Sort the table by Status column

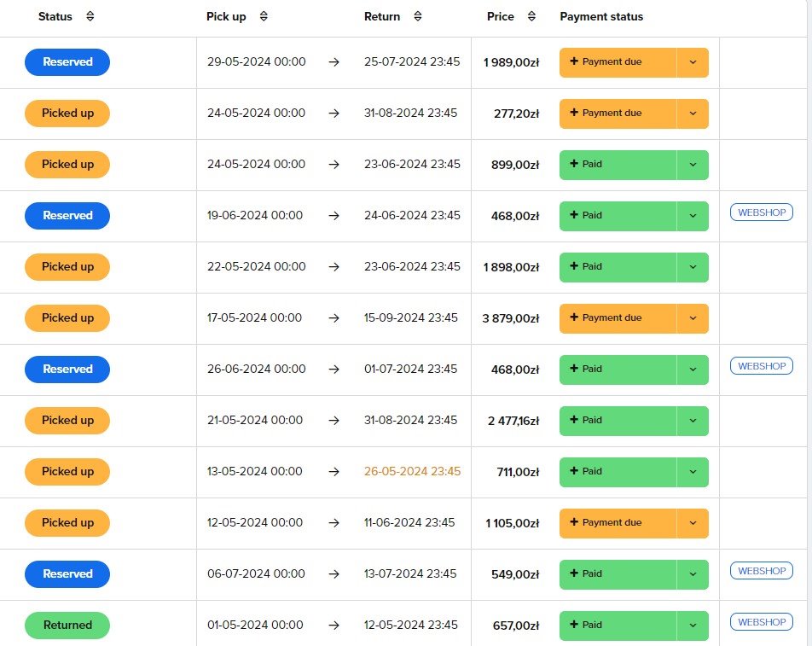[90, 16]
